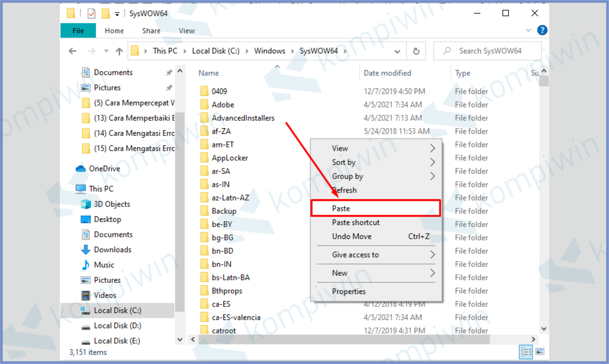
Task: Open OneDrive in navigation pane
Action: 104,169
